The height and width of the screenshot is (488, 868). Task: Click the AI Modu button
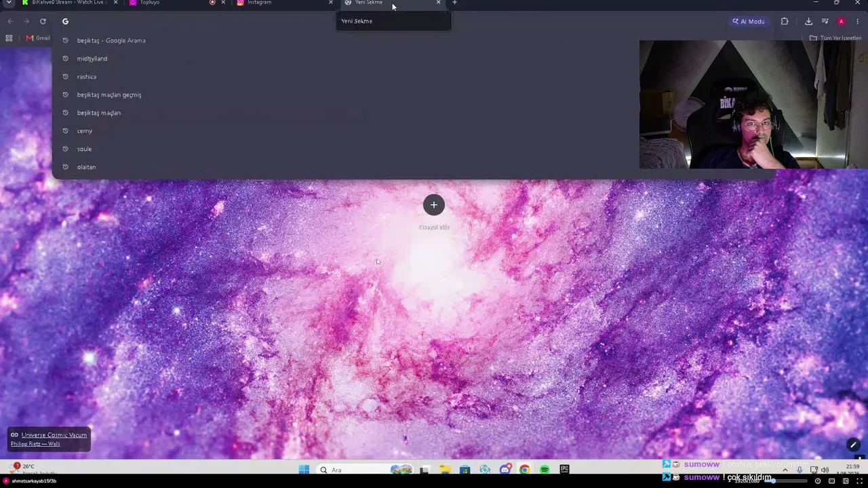point(748,22)
